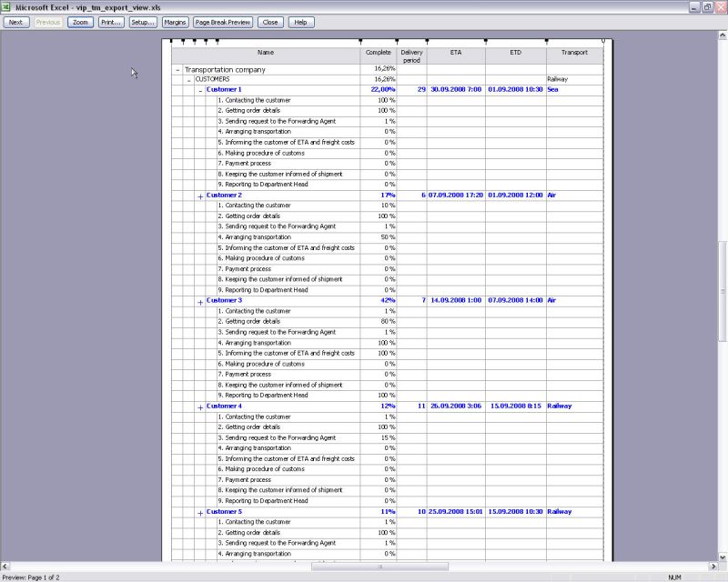This screenshot has height=582, width=728.
Task: Click the delivery period value '29'
Action: (x=421, y=90)
